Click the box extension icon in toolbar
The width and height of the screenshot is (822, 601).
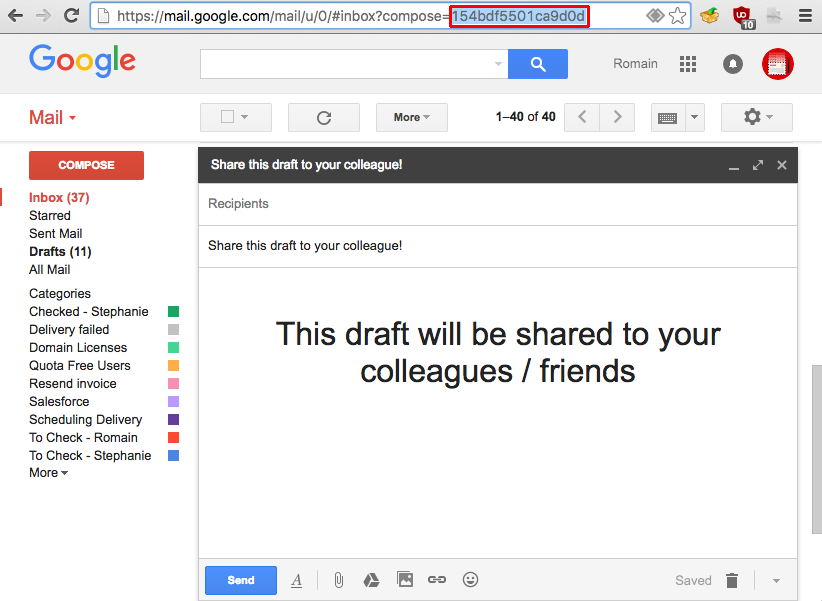[709, 16]
